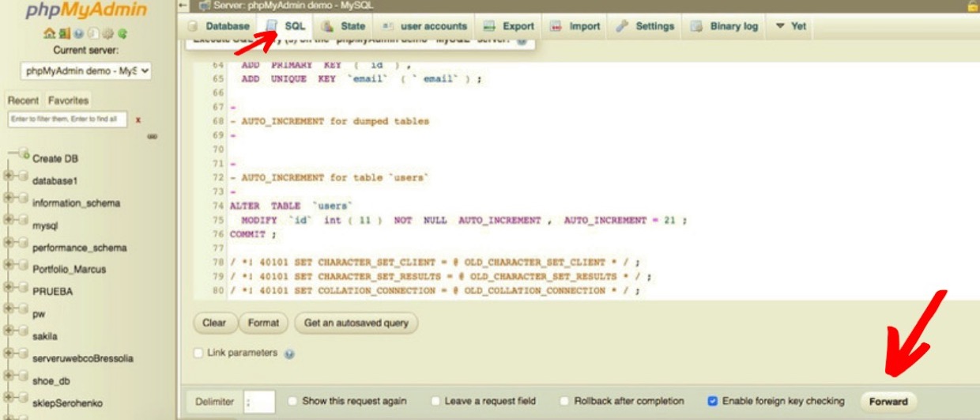Open the phpMyAdmin documentation help icon
Screen dimensions: 980x420
click(79, 34)
